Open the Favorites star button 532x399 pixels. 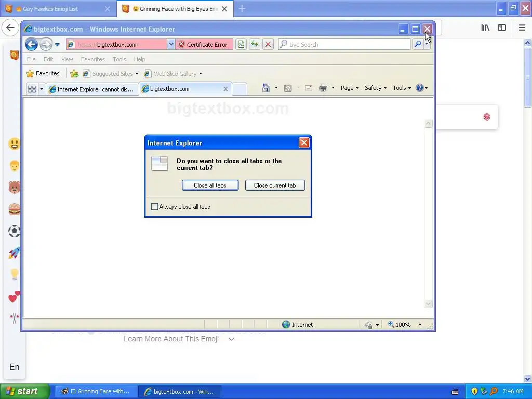(43, 73)
